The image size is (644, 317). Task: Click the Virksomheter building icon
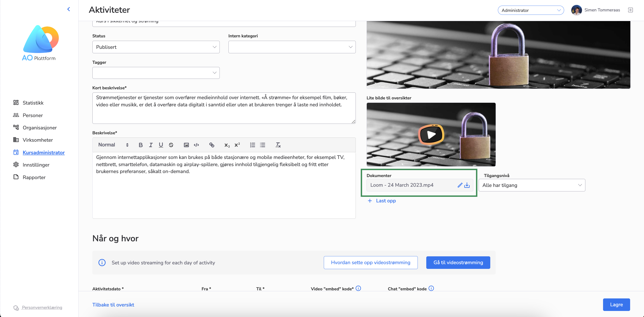16,140
